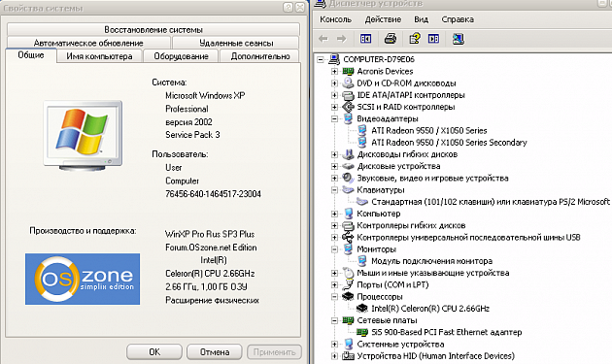Click the Back arrow in Device Manager toolbar

click(323, 38)
